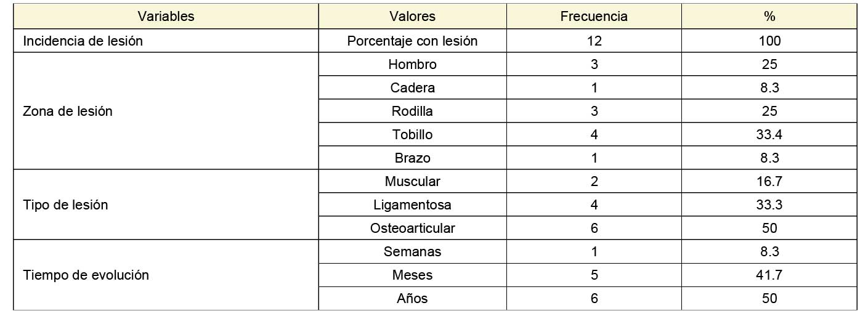Click the % column header
The height and width of the screenshot is (316, 868).
(x=769, y=17)
